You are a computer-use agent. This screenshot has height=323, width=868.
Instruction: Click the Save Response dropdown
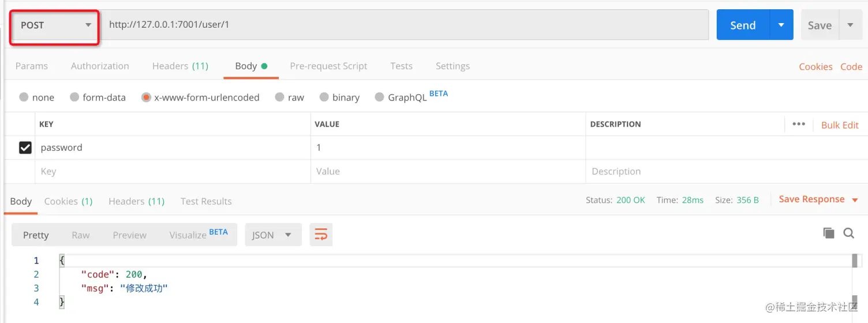click(818, 199)
